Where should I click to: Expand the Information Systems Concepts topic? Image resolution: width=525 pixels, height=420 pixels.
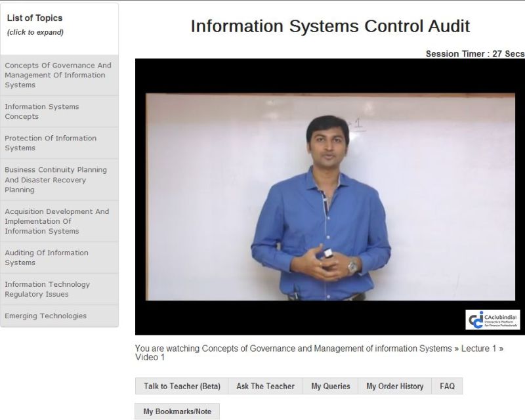tap(59, 112)
